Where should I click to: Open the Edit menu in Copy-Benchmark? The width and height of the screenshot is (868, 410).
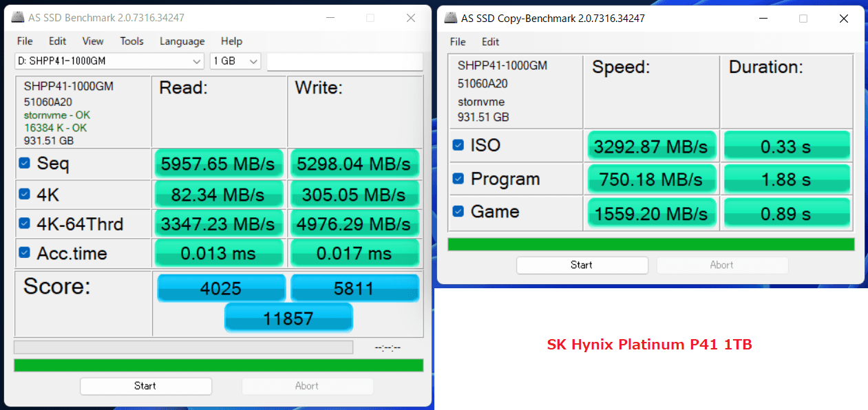coord(490,42)
